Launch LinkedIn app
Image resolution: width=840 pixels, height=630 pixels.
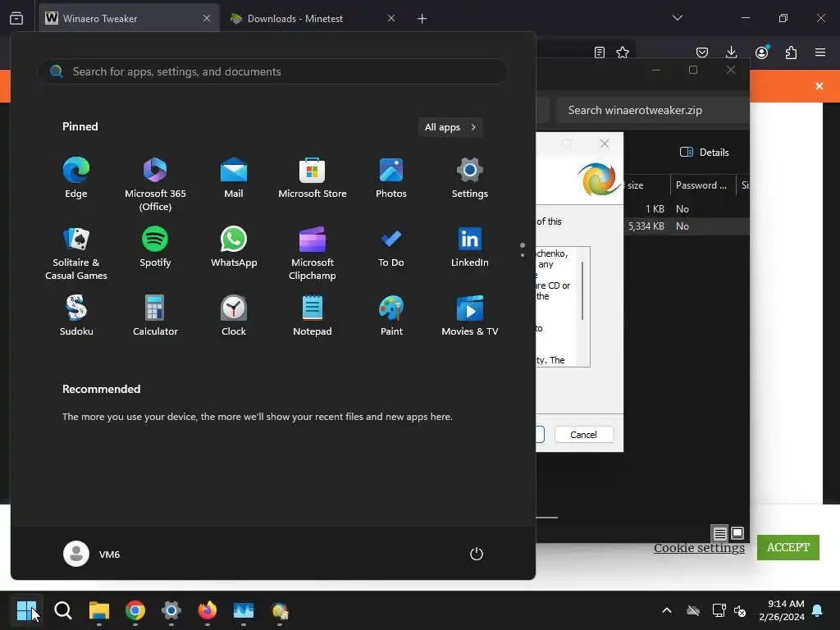pyautogui.click(x=470, y=247)
